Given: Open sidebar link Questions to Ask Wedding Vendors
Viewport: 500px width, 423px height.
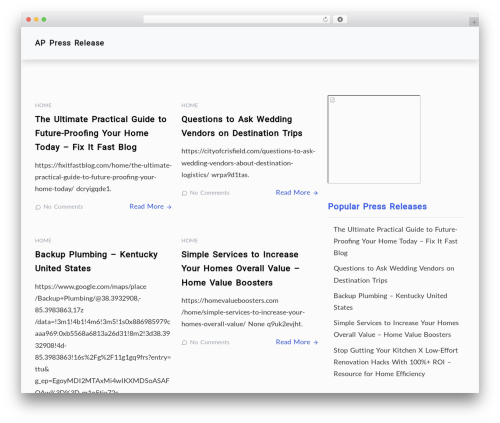Looking at the screenshot, I should click(x=394, y=274).
